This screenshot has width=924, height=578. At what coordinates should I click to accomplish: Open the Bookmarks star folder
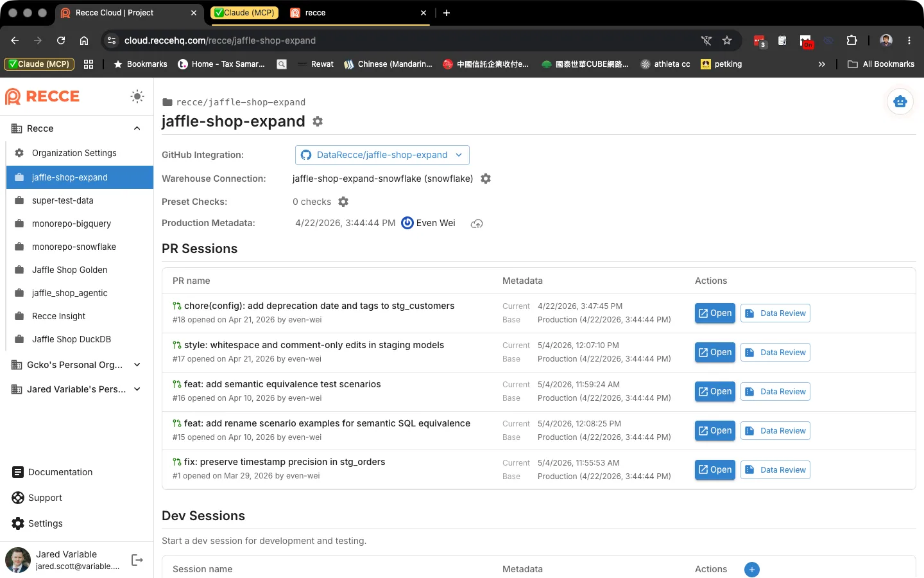tap(141, 64)
